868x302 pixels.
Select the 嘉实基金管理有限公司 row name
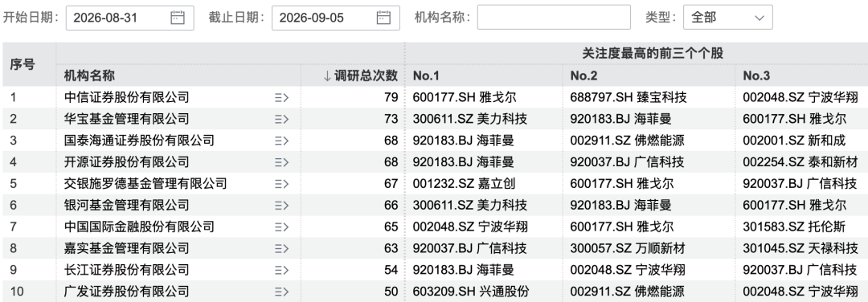(127, 249)
